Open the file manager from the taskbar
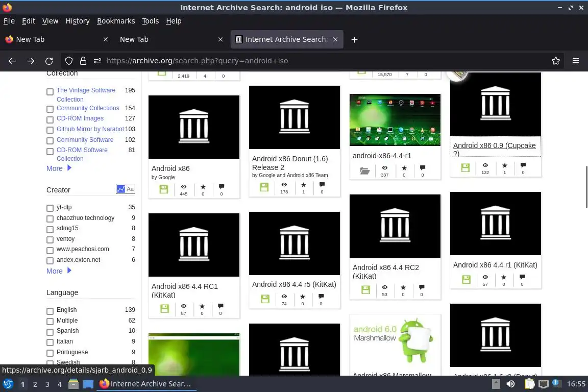The width and height of the screenshot is (588, 392). click(73, 384)
